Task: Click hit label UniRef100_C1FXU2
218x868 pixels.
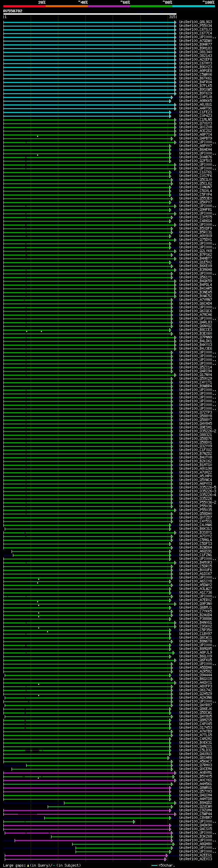Action: (196, 450)
